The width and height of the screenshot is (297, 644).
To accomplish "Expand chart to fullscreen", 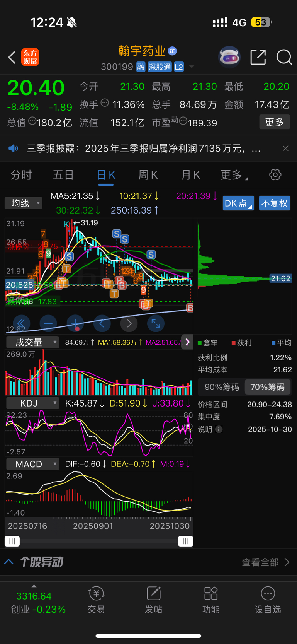I will 156,323.
